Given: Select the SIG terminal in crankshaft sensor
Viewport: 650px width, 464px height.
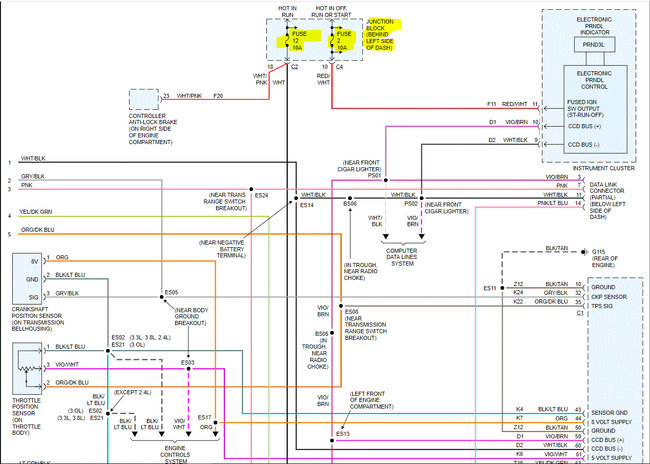Looking at the screenshot, I should point(34,297).
